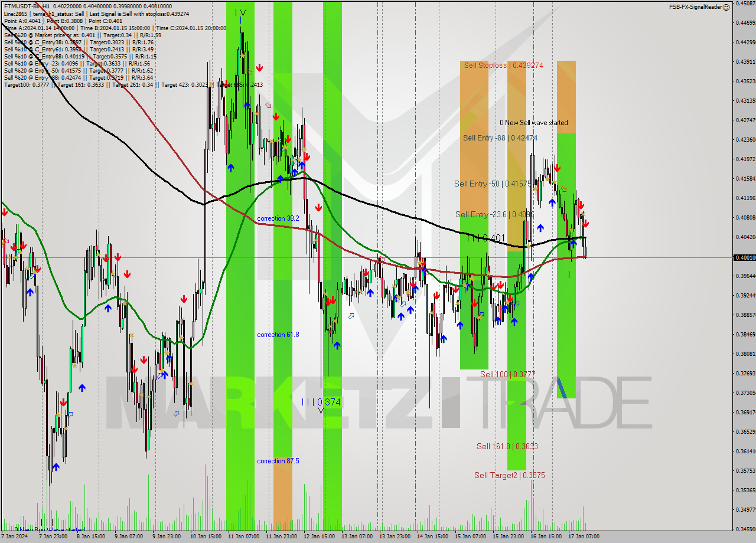Image resolution: width=756 pixels, height=543 pixels.
Task: Click the '13 Jan 23:00' time axis label
Action: (395, 537)
